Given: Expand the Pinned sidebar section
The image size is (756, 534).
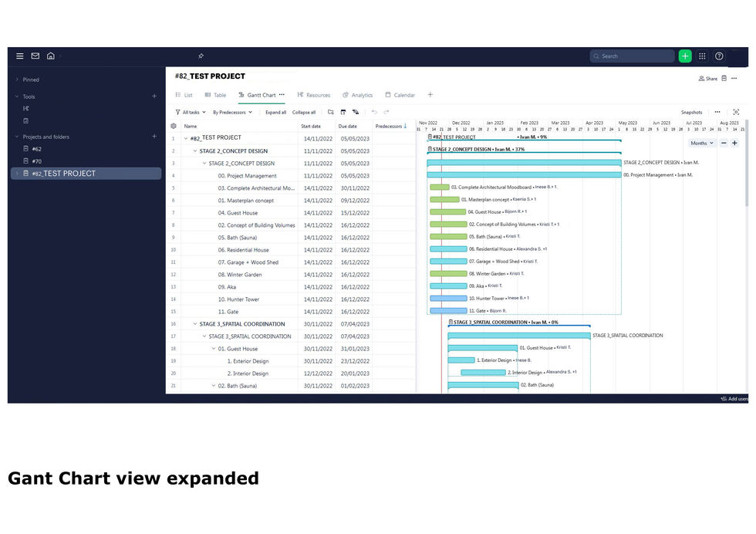Looking at the screenshot, I should pyautogui.click(x=17, y=79).
